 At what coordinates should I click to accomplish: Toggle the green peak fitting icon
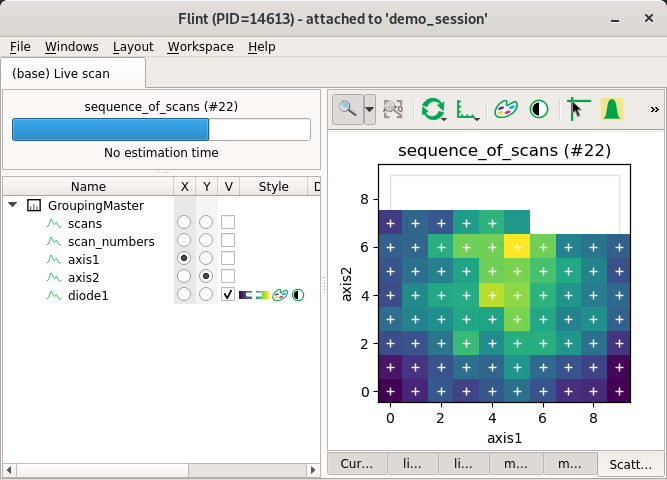pyautogui.click(x=612, y=109)
